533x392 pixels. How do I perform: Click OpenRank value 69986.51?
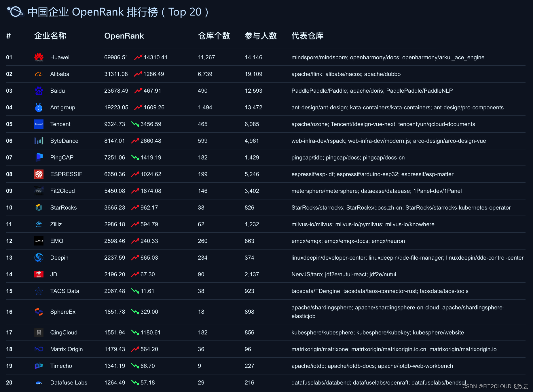pyautogui.click(x=116, y=57)
